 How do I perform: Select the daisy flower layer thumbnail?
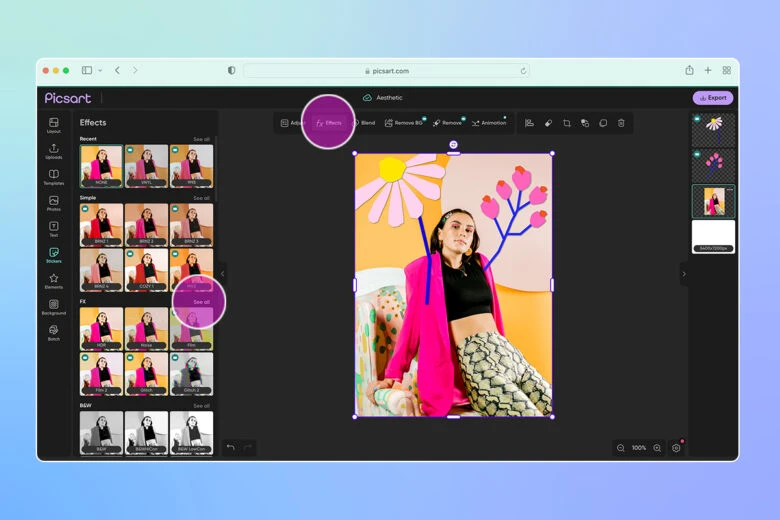coord(713,127)
